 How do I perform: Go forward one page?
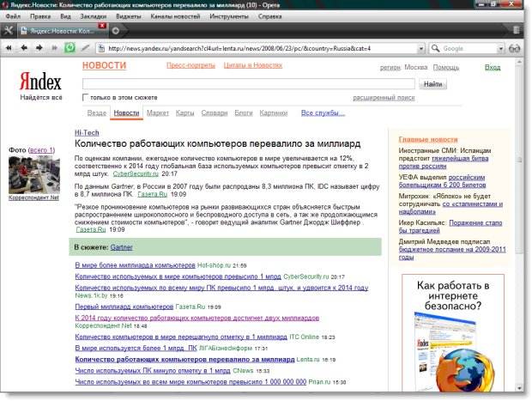[39, 48]
